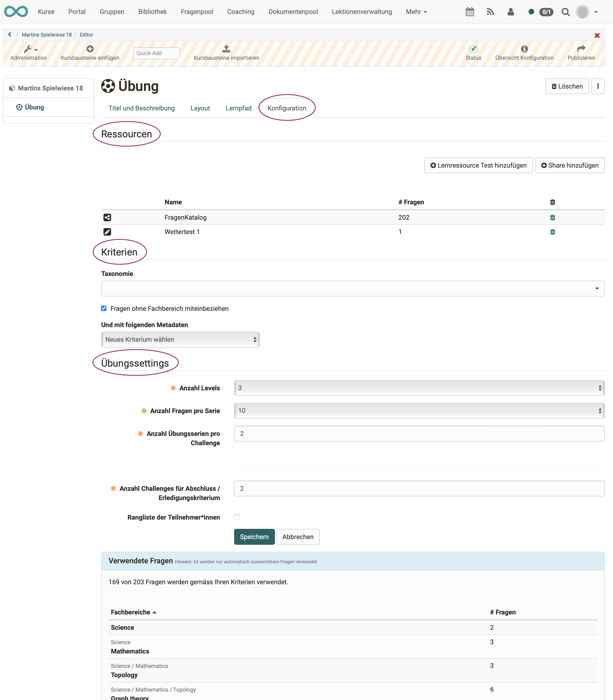Click the edit icon beside Wettertest 1
This screenshot has height=700, width=613.
107,232
